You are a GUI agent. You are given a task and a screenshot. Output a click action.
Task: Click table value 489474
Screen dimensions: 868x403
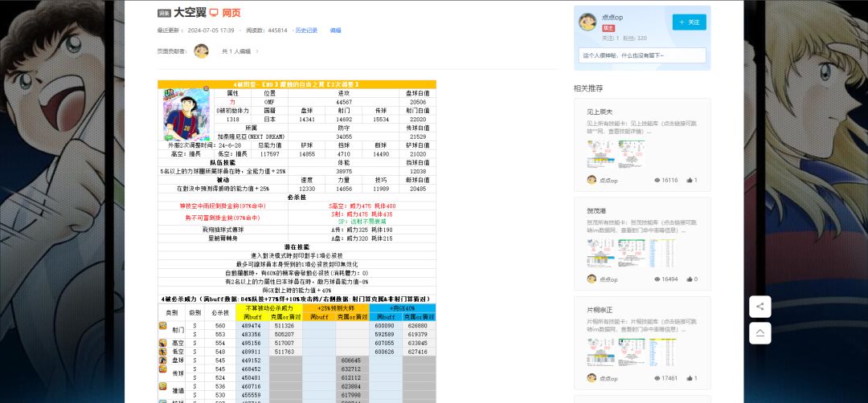[252, 326]
